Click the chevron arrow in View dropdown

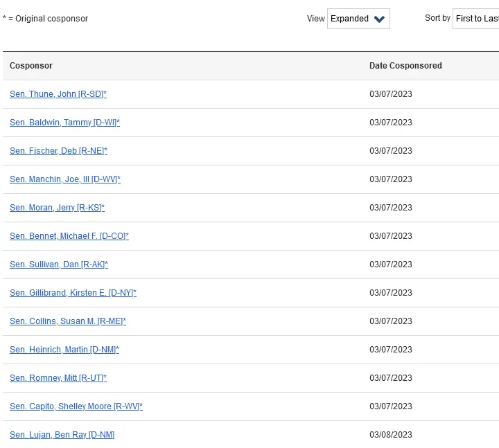pos(379,19)
